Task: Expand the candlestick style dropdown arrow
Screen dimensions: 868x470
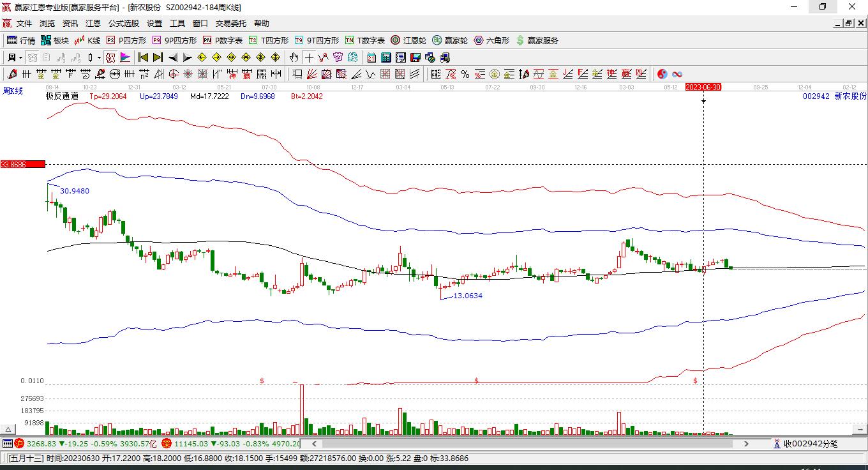Action: point(100,57)
